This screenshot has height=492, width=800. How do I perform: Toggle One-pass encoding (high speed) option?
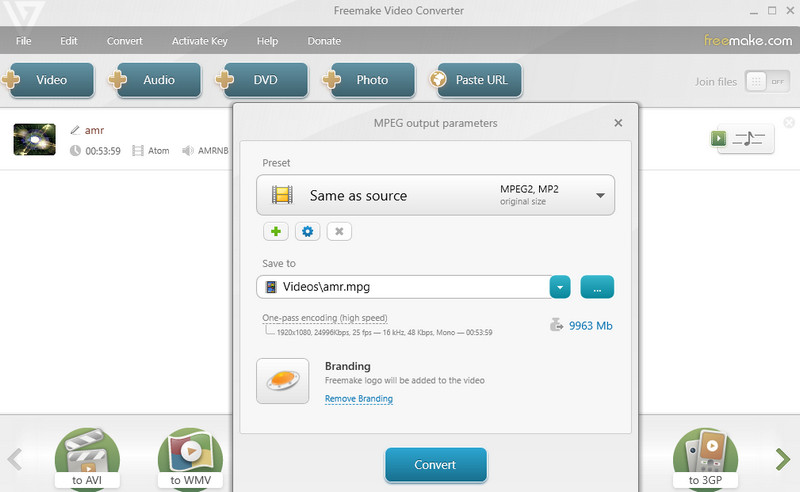[x=325, y=318]
